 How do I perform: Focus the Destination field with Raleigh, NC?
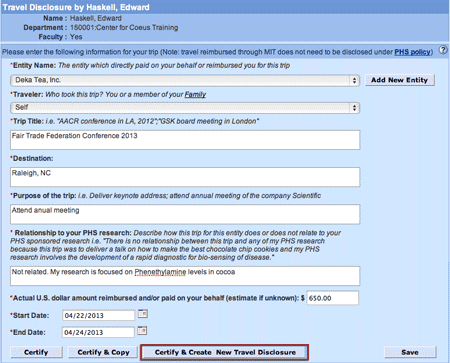185,177
